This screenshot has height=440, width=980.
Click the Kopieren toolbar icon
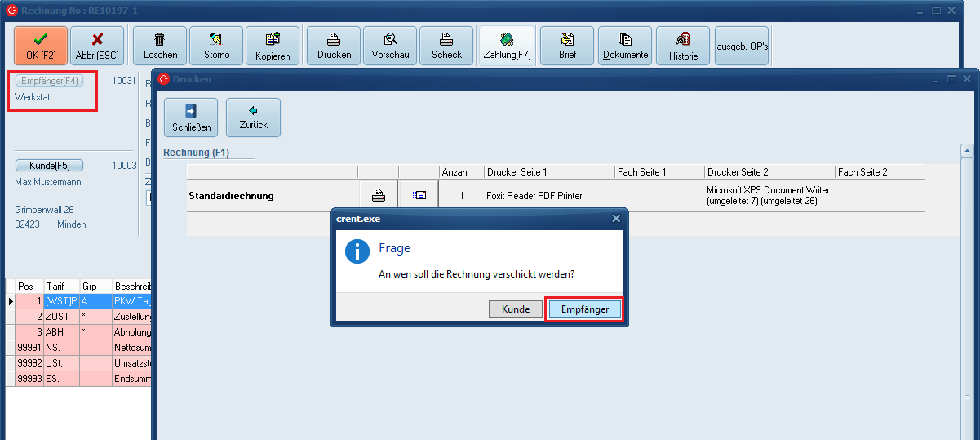tap(273, 46)
